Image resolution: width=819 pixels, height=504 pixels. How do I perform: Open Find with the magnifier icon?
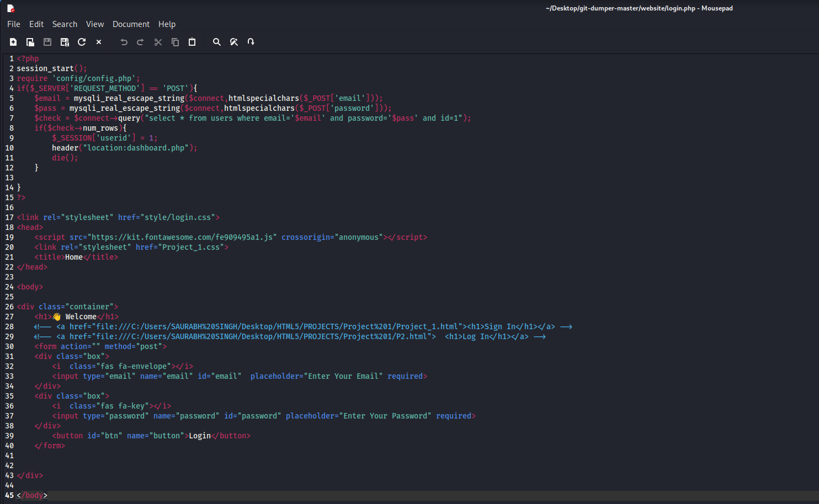pyautogui.click(x=217, y=42)
